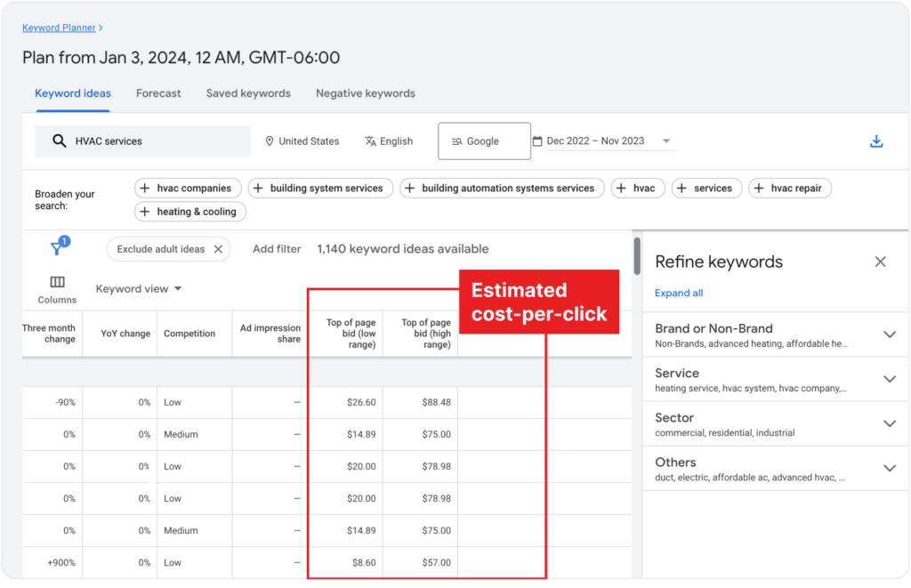This screenshot has height=588, width=911.
Task: Click the keyword table vertical scrollbar
Action: 637,255
